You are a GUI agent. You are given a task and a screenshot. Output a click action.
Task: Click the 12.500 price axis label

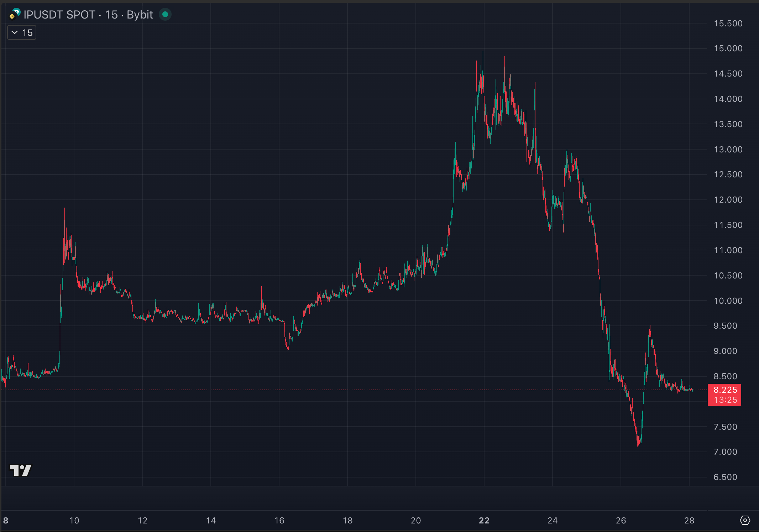tap(728, 174)
